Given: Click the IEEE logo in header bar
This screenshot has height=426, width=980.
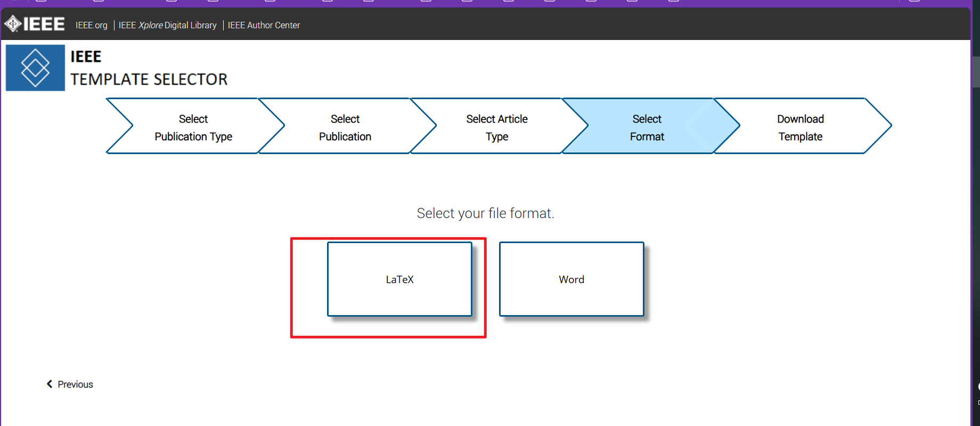Looking at the screenshot, I should click(x=35, y=24).
